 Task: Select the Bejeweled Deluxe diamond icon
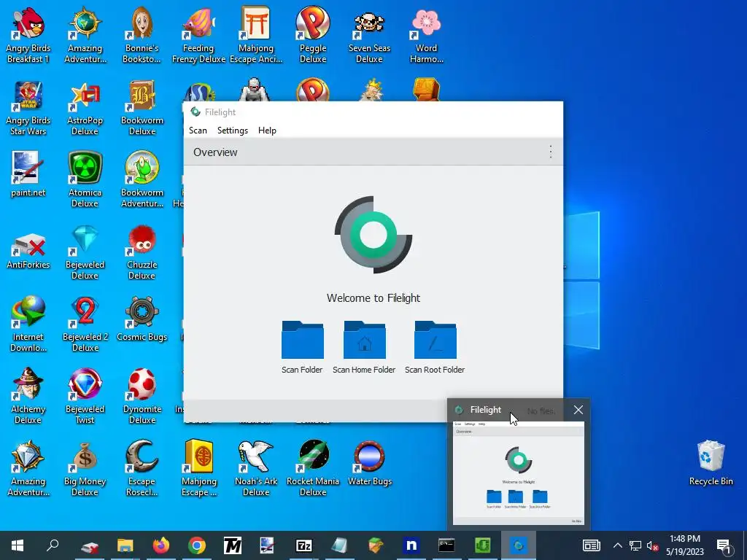click(85, 252)
